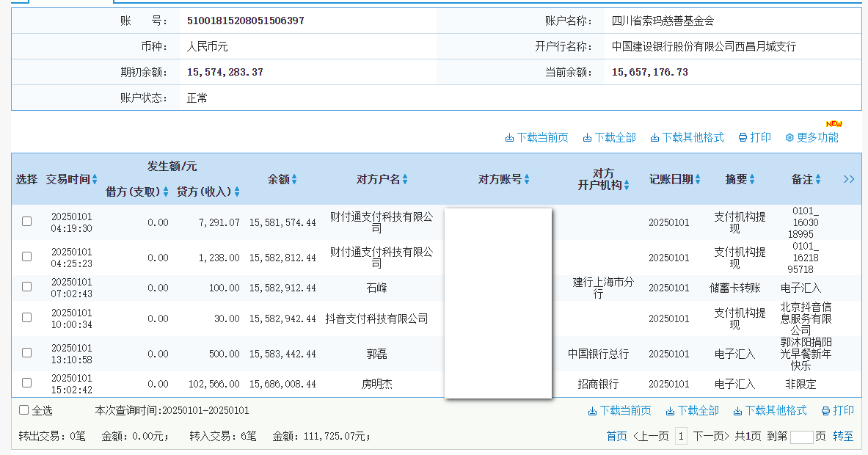
Task: Click top 下载其他格式 download icon
Action: pos(654,138)
